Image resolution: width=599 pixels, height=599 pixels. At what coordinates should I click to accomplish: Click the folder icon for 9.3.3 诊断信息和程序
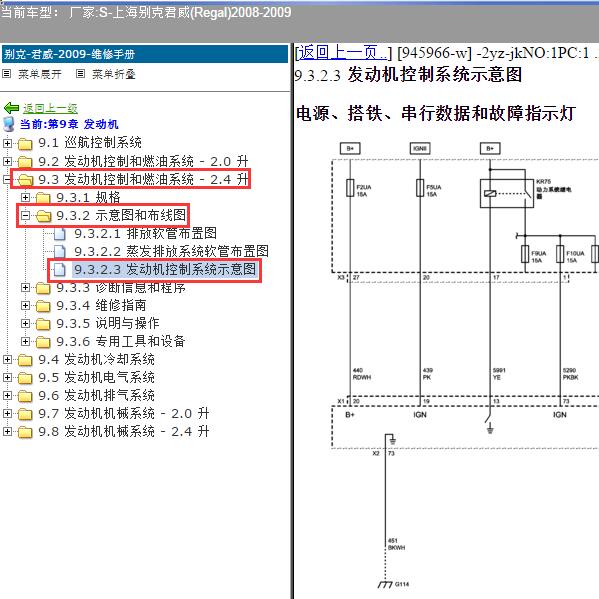point(43,288)
